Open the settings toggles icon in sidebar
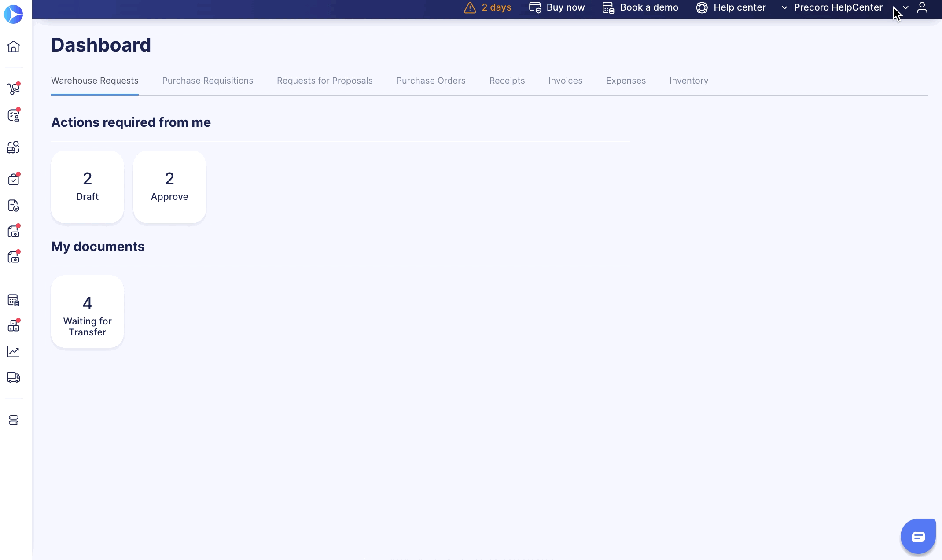 [14, 420]
